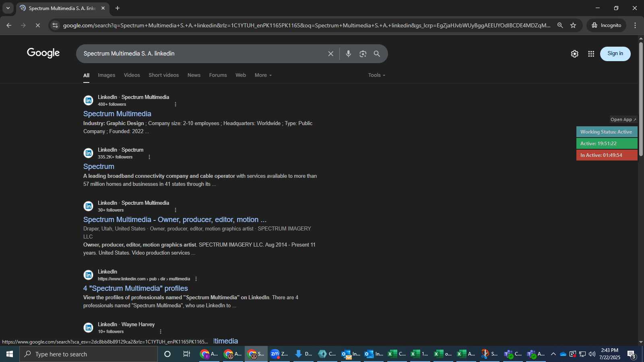
Task: Click LinkedIn favicon of first Spectrum Multimedia result
Action: (88, 101)
